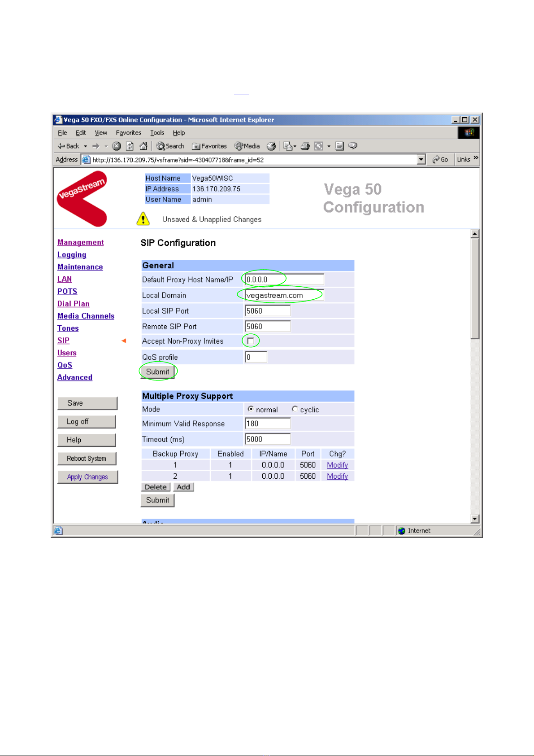The height and width of the screenshot is (756, 534).
Task: Click the Minimum Valid Response field
Action: click(x=268, y=424)
